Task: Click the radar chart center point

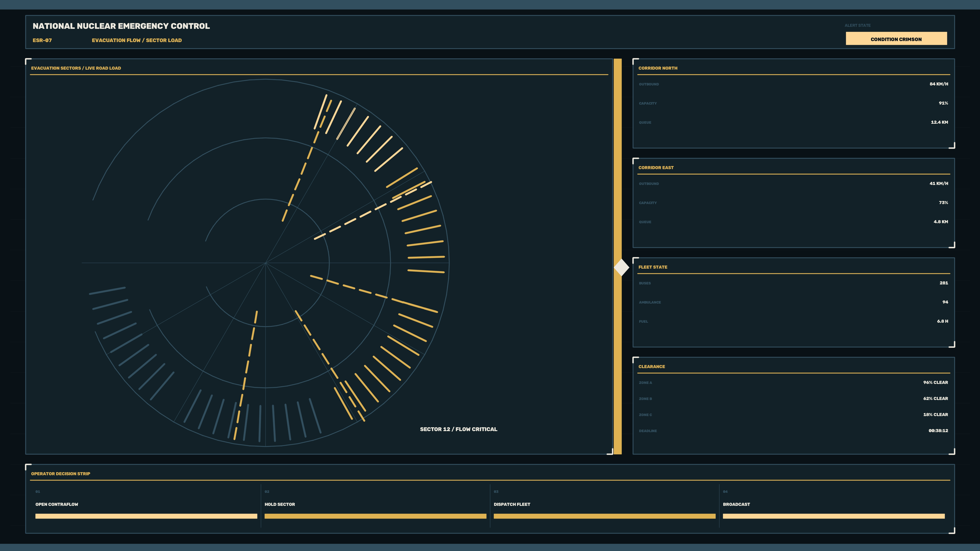Action: [x=265, y=263]
